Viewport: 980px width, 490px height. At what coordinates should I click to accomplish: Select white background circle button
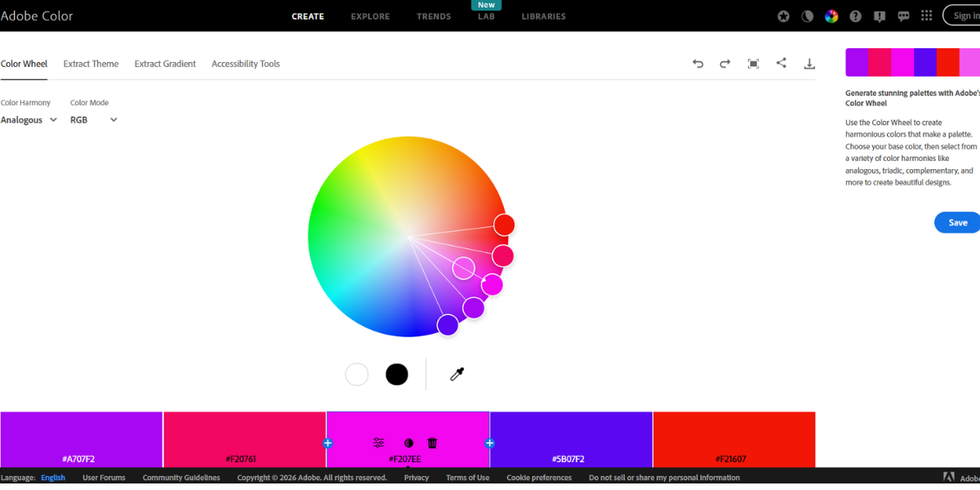357,375
